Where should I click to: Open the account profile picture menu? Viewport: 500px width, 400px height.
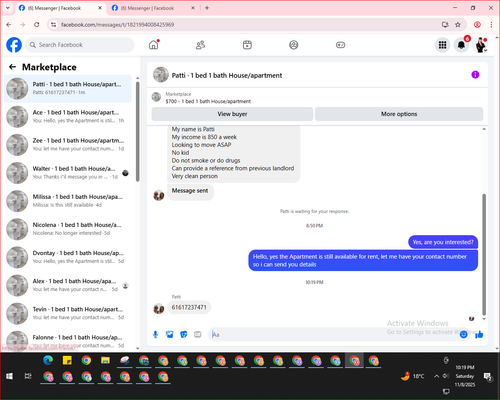pyautogui.click(x=481, y=45)
